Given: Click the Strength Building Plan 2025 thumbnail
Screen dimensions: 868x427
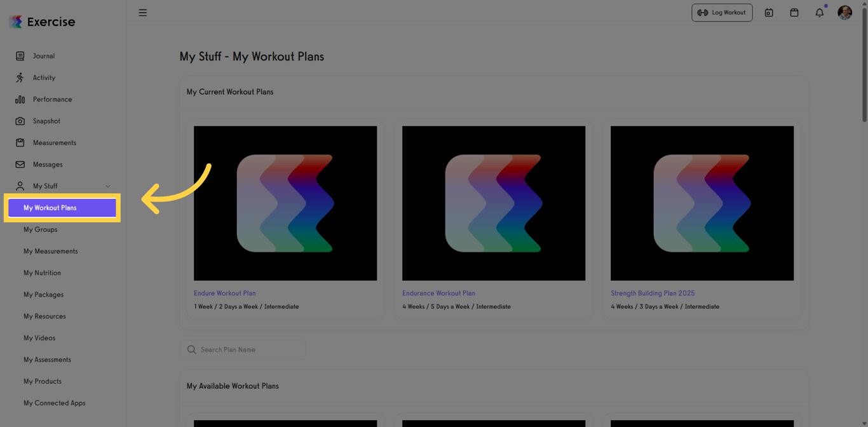Looking at the screenshot, I should tap(702, 203).
